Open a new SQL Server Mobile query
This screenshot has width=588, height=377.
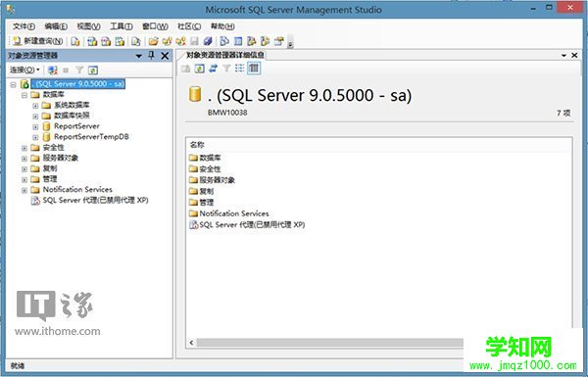pos(136,41)
